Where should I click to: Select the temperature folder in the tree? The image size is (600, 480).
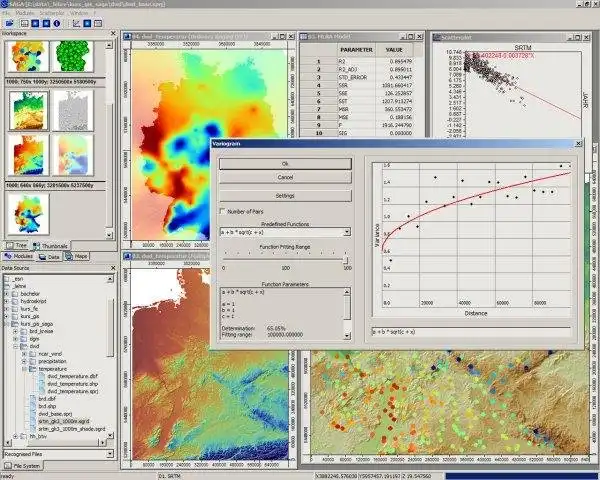click(53, 369)
